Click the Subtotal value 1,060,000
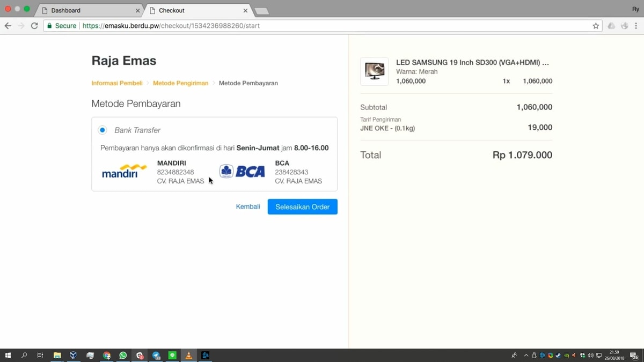The image size is (644, 362). pyautogui.click(x=535, y=107)
